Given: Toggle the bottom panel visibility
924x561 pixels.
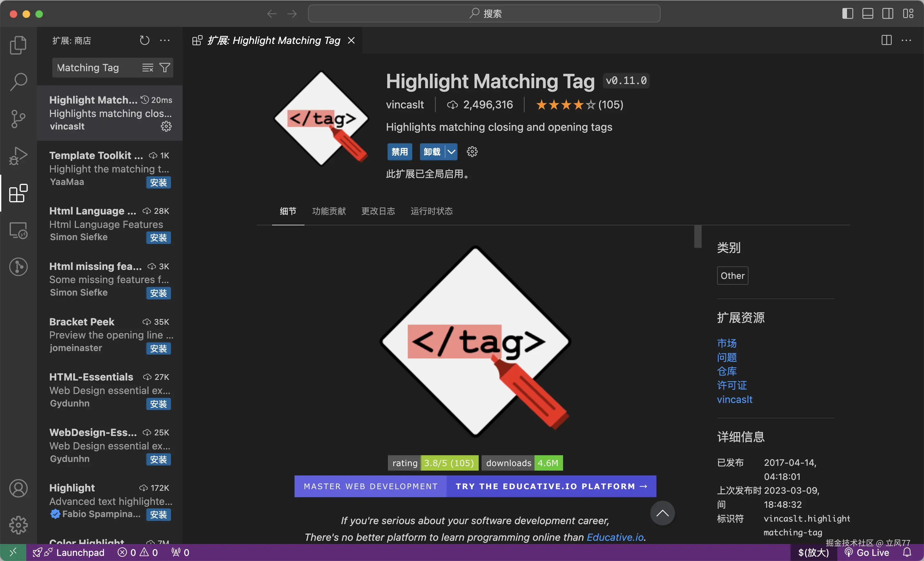Looking at the screenshot, I should click(868, 14).
